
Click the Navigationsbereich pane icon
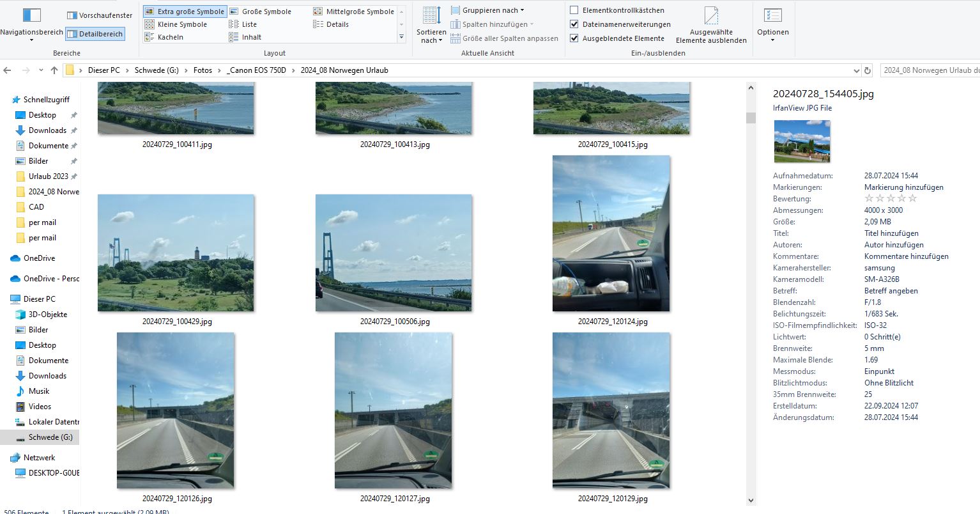pyautogui.click(x=31, y=15)
